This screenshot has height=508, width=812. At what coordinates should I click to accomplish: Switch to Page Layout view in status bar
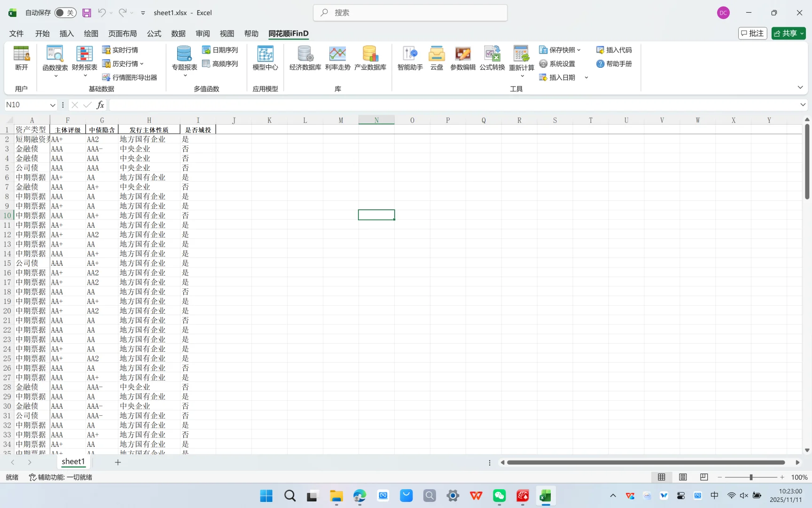(683, 477)
